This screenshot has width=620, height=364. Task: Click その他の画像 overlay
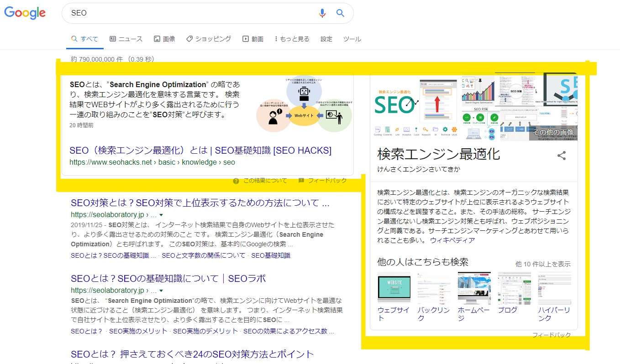point(553,132)
